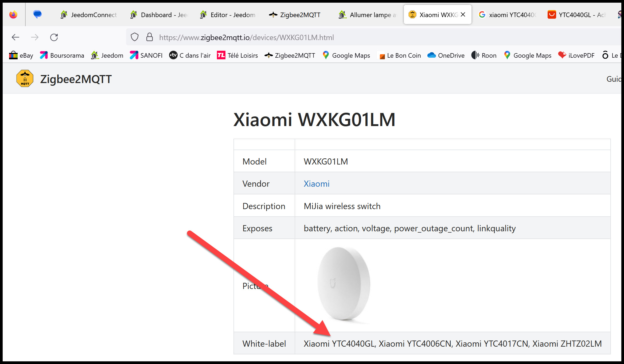624x364 pixels.
Task: Switch to the Allumer lampe tab
Action: click(x=368, y=15)
